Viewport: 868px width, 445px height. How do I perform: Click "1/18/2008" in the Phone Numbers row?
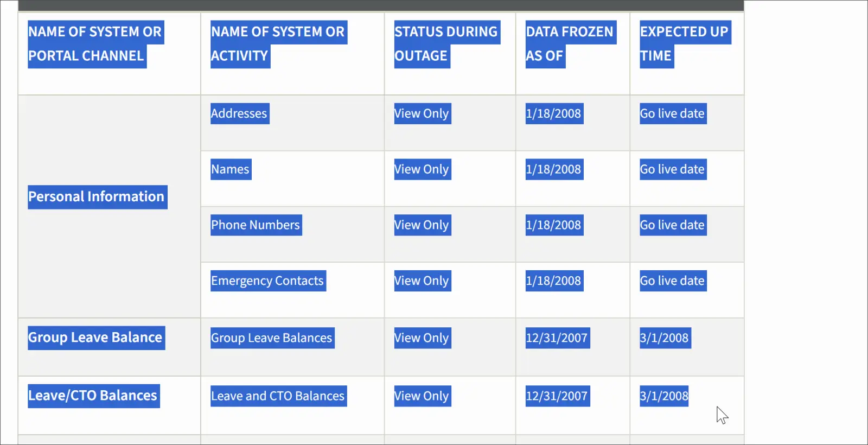554,225
